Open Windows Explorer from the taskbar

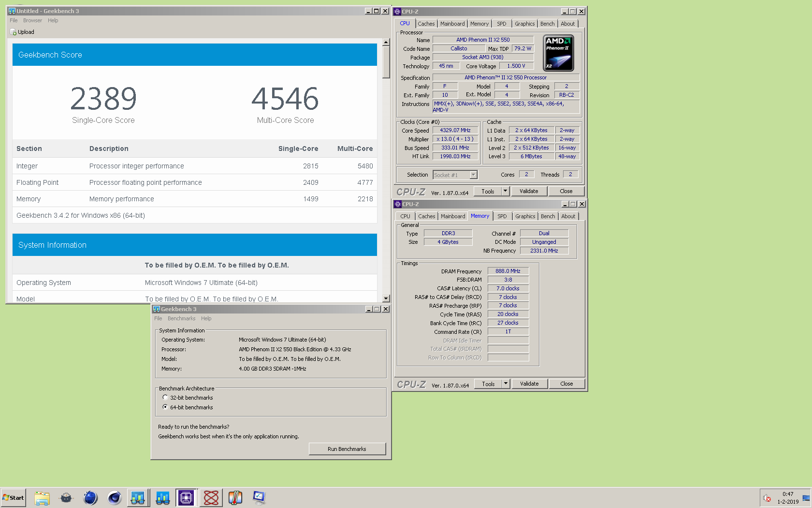point(42,497)
